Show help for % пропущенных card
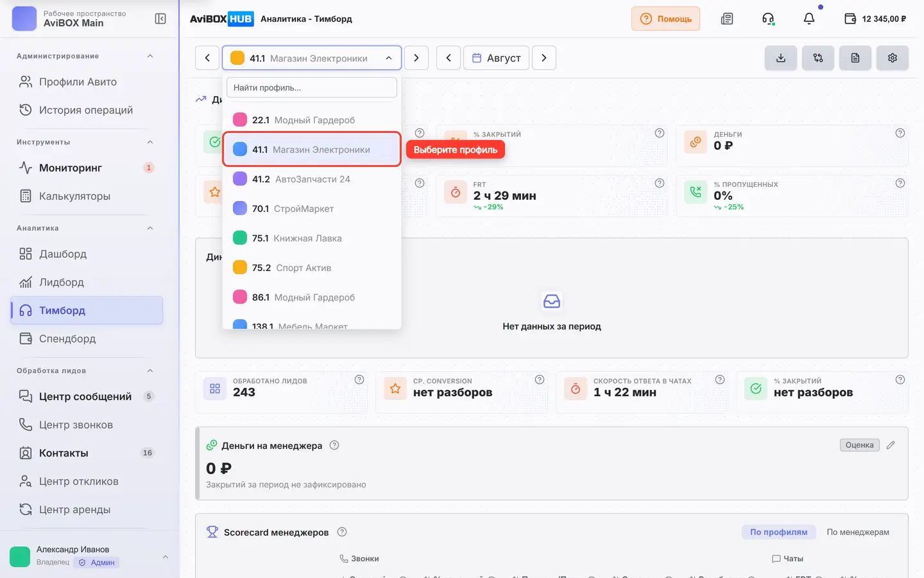Image resolution: width=924 pixels, height=578 pixels. pos(900,183)
